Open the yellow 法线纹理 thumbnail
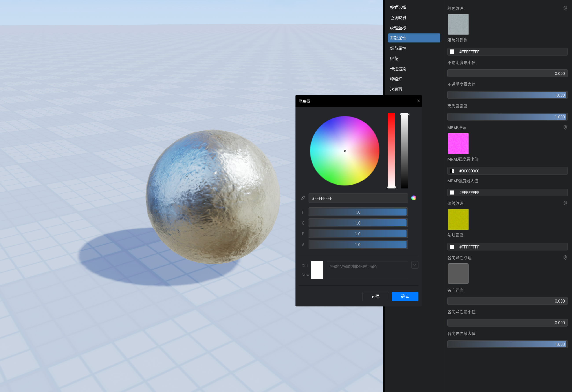 coord(458,220)
